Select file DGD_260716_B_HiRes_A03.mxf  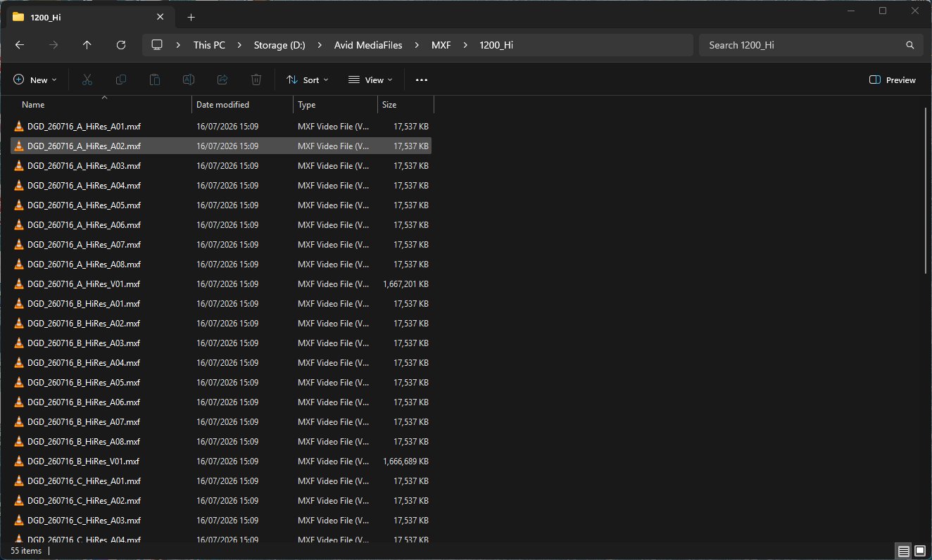[x=221, y=343]
